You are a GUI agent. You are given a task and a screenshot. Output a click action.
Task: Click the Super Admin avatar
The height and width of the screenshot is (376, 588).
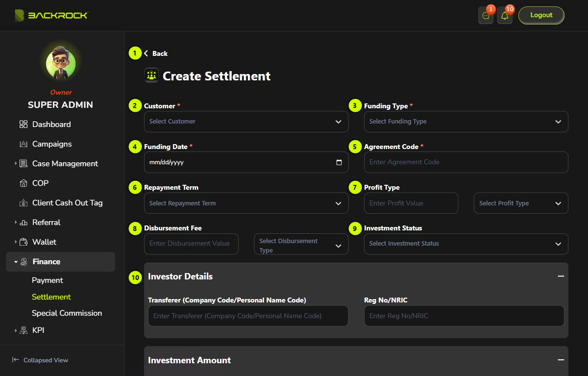click(61, 63)
